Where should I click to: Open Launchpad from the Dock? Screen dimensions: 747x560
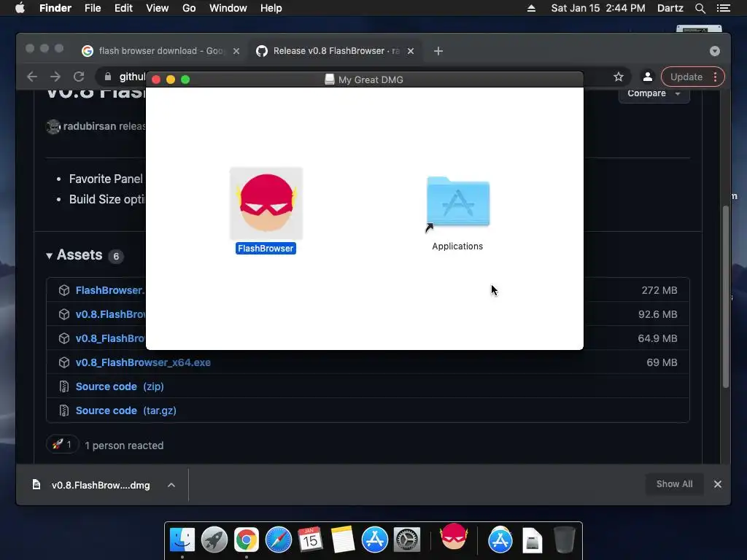(x=214, y=540)
